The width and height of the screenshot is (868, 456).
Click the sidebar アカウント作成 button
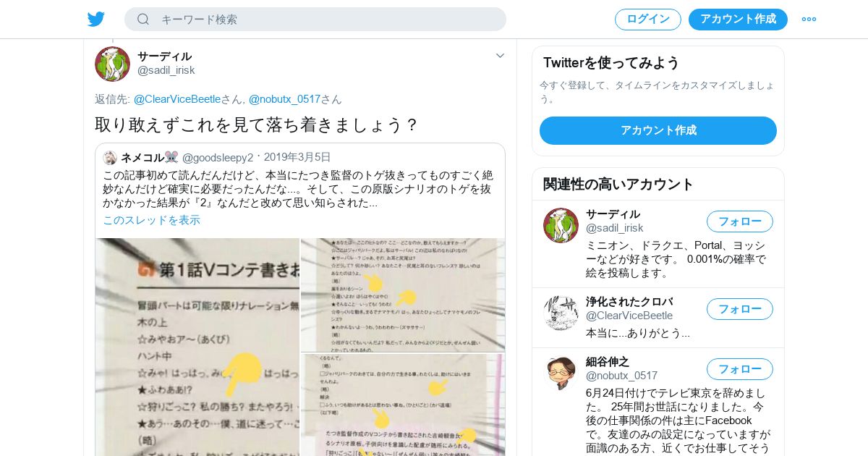658,130
